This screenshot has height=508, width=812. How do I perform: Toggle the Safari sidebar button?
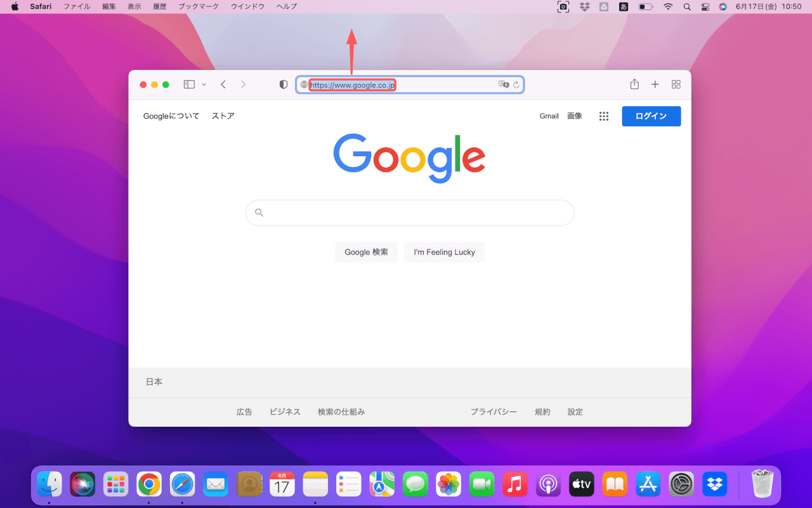(189, 84)
